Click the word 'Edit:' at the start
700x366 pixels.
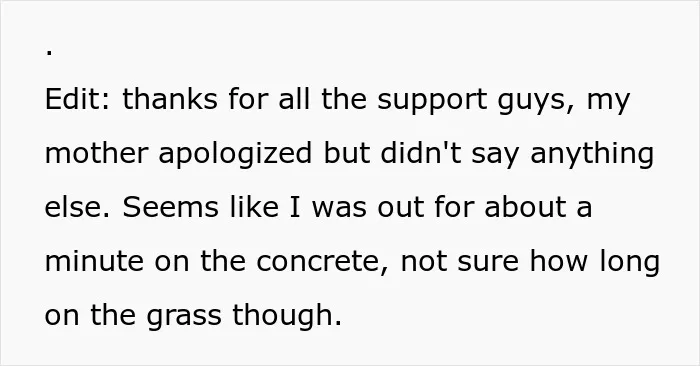coord(77,99)
